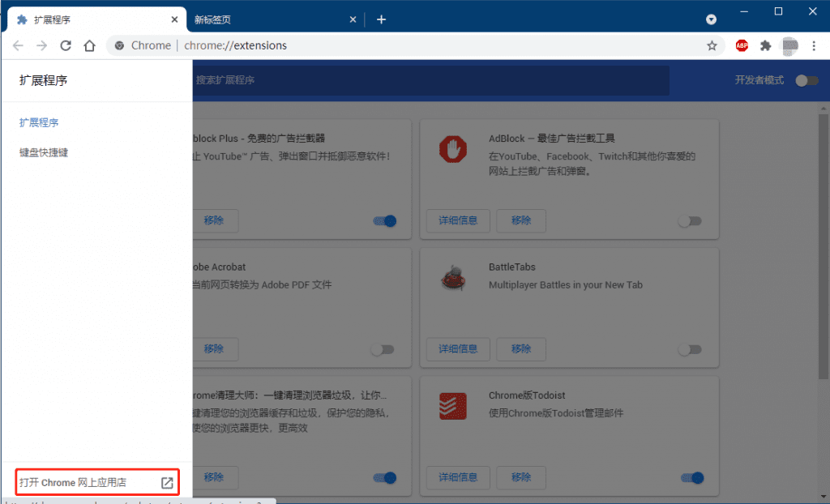Select 键盘快捷键 in the sidebar
The image size is (830, 504).
click(44, 152)
